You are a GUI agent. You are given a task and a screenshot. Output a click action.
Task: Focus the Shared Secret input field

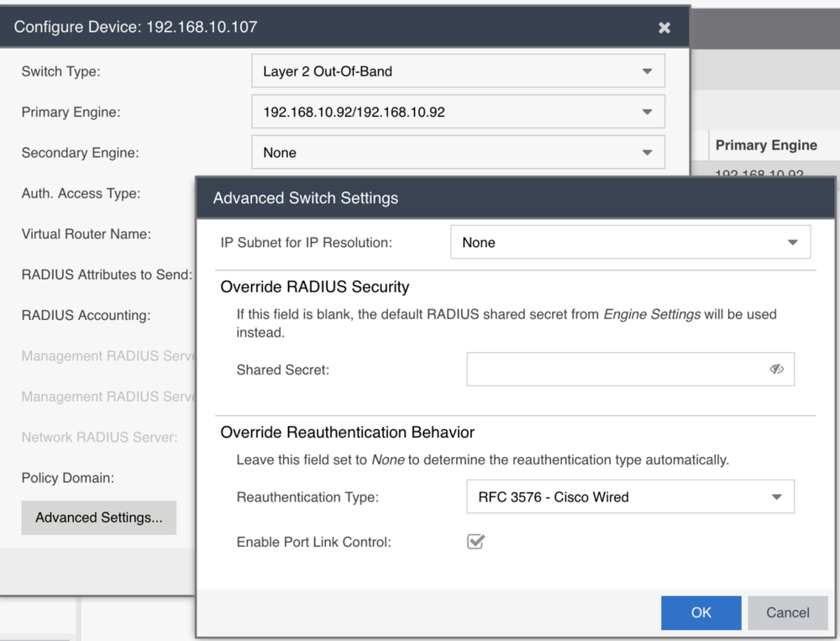tap(616, 369)
